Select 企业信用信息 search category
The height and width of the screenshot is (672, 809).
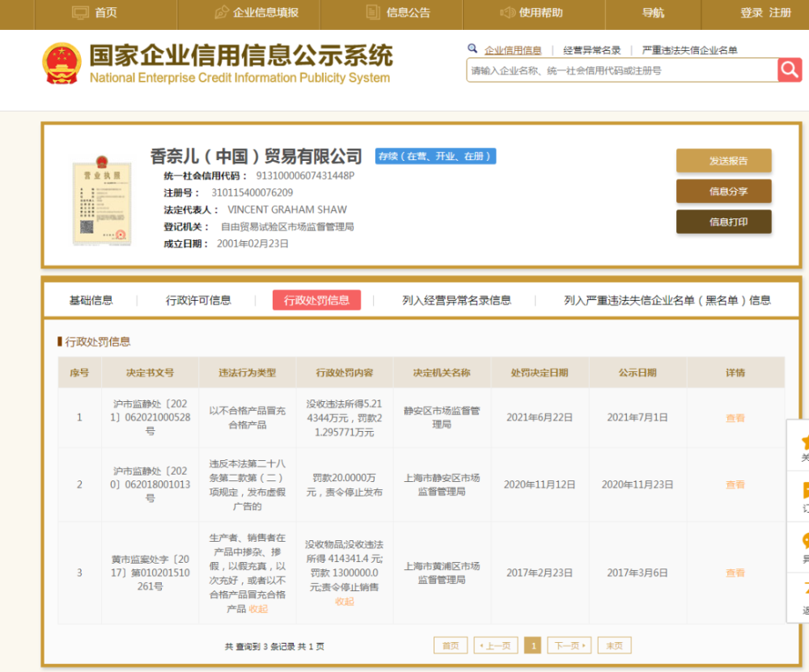tap(513, 50)
